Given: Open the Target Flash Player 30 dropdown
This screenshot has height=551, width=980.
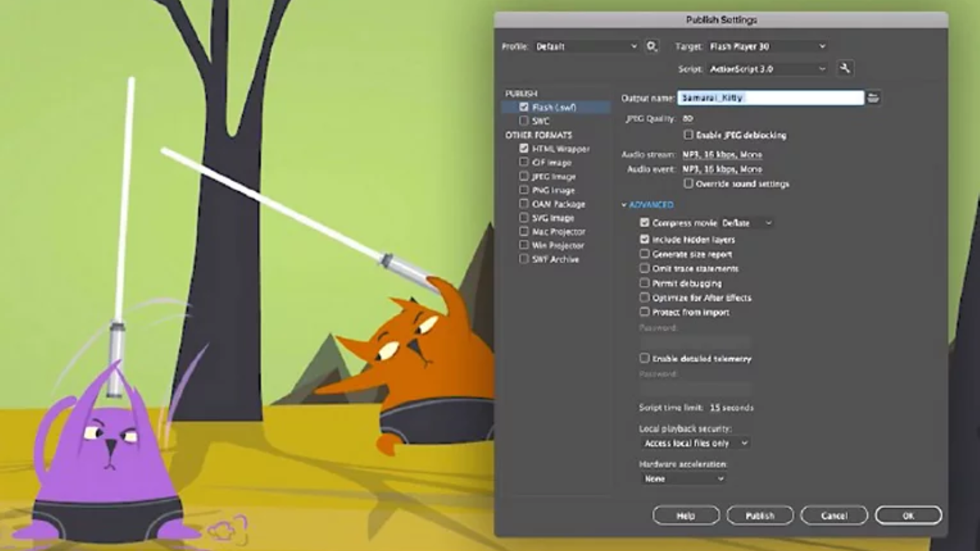Looking at the screenshot, I should [x=766, y=46].
